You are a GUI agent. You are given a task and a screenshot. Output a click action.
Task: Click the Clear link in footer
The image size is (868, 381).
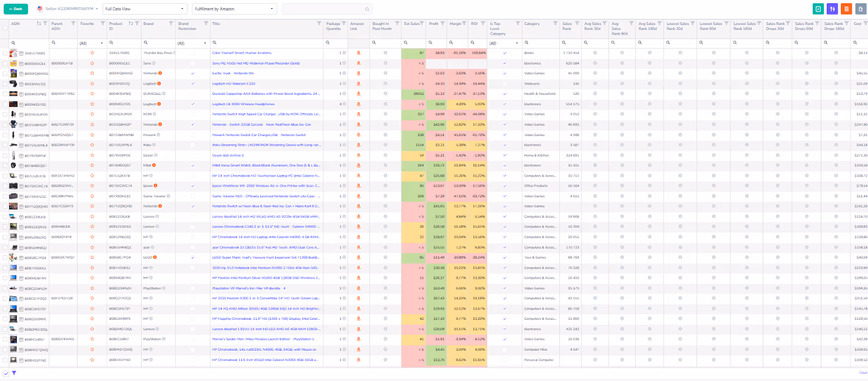(863, 373)
